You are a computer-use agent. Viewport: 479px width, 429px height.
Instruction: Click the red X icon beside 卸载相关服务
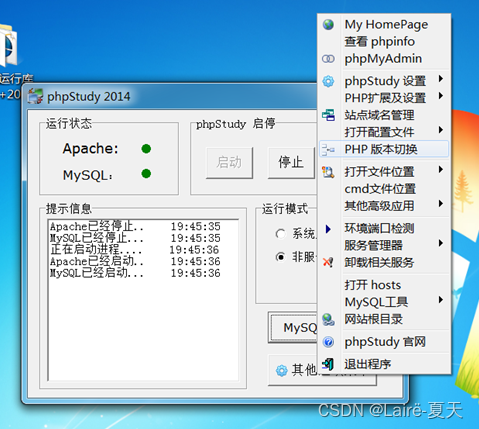coord(328,262)
